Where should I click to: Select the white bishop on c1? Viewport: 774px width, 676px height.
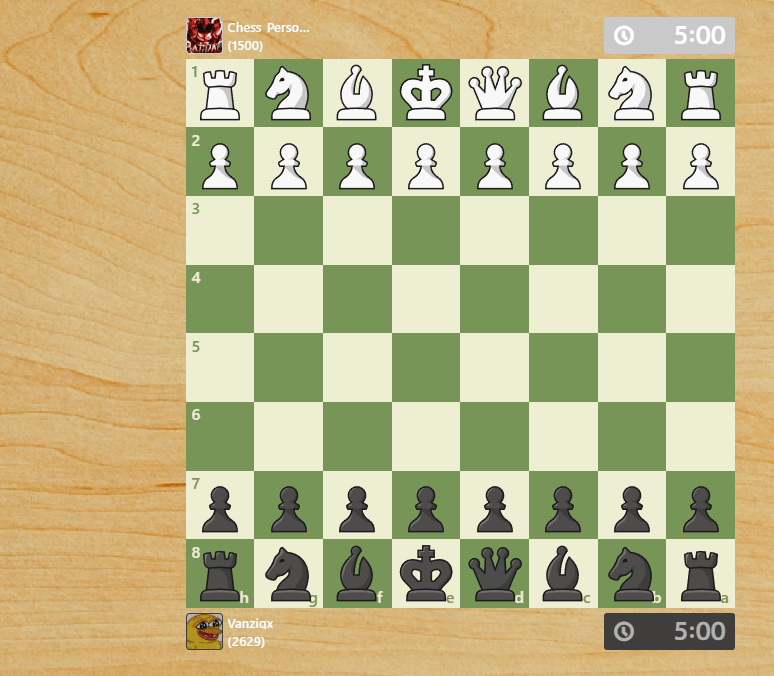point(563,93)
